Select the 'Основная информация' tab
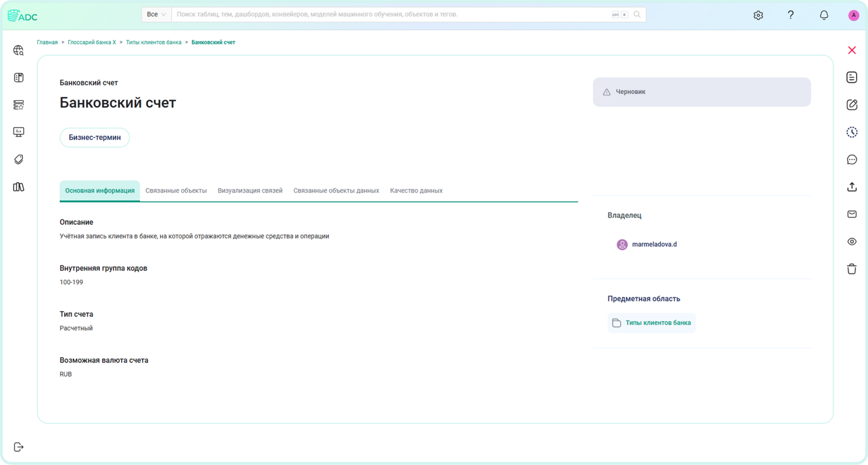The width and height of the screenshot is (868, 465). [x=100, y=191]
